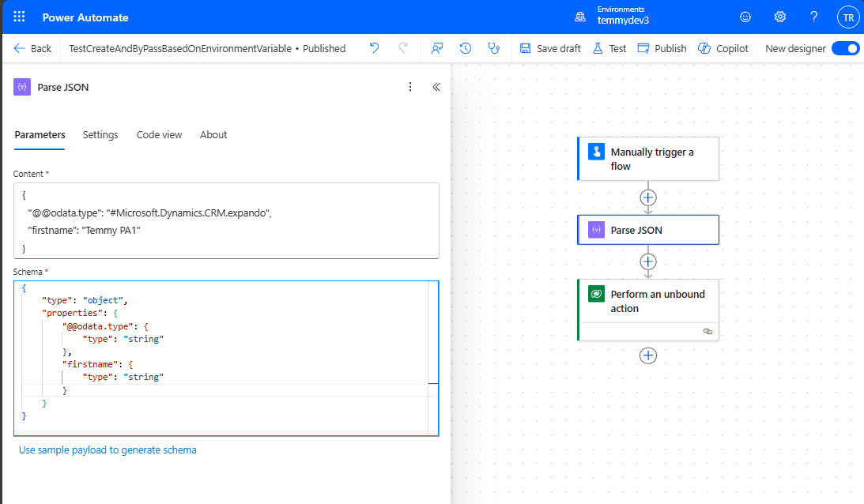This screenshot has height=504, width=864.
Task: Select the Parameters tab
Action: (x=40, y=135)
